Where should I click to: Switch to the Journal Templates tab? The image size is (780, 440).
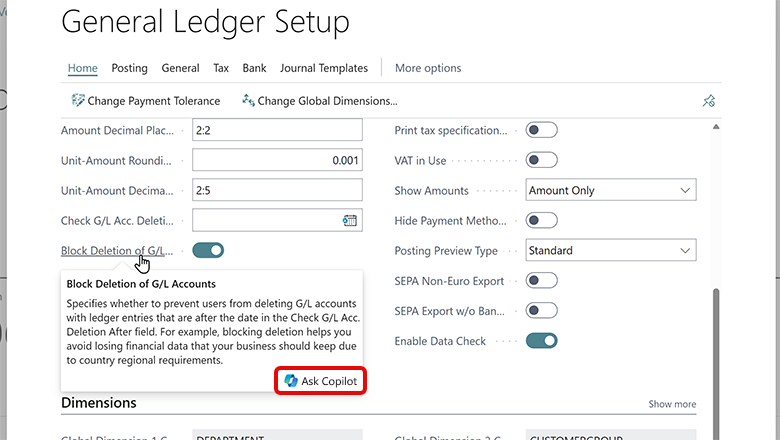coord(324,68)
